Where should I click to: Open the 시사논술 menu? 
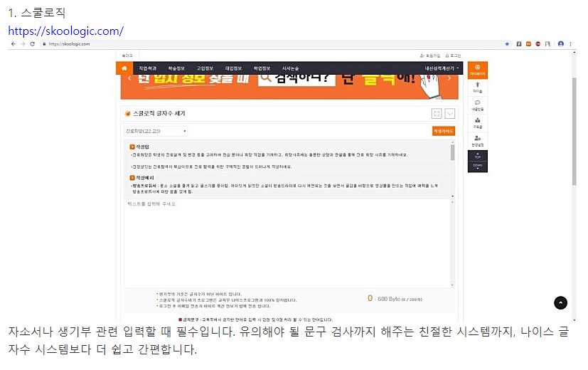coord(290,68)
